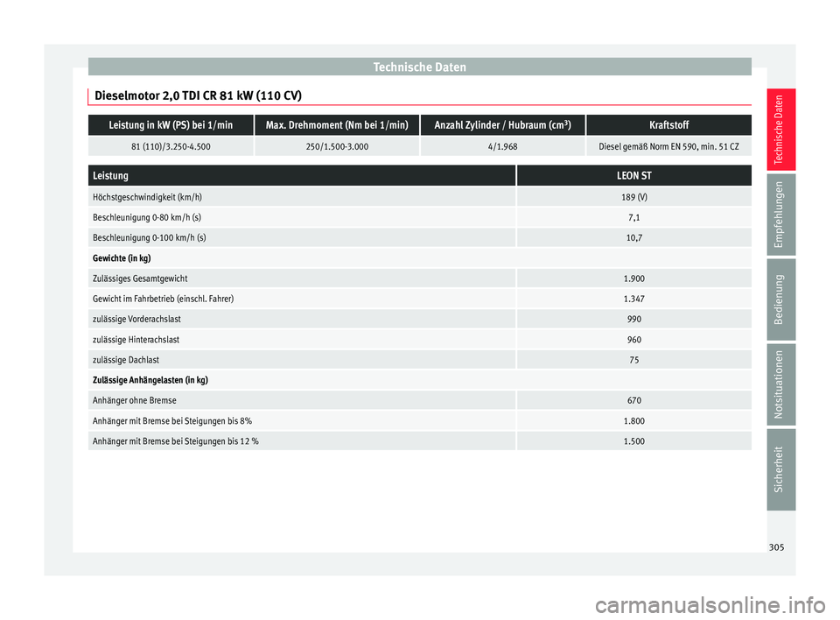840x620 pixels.
Task: Click the Max. Drehmoment column header
Action: [337, 125]
